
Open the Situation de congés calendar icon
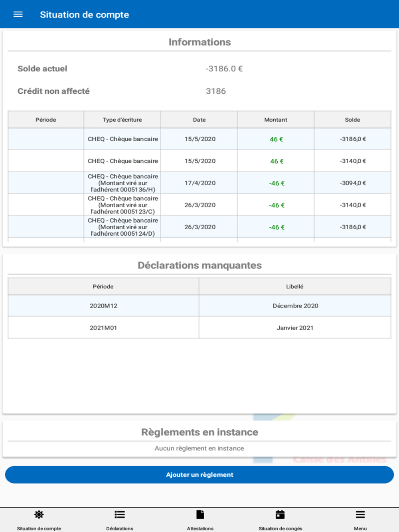pos(280,514)
